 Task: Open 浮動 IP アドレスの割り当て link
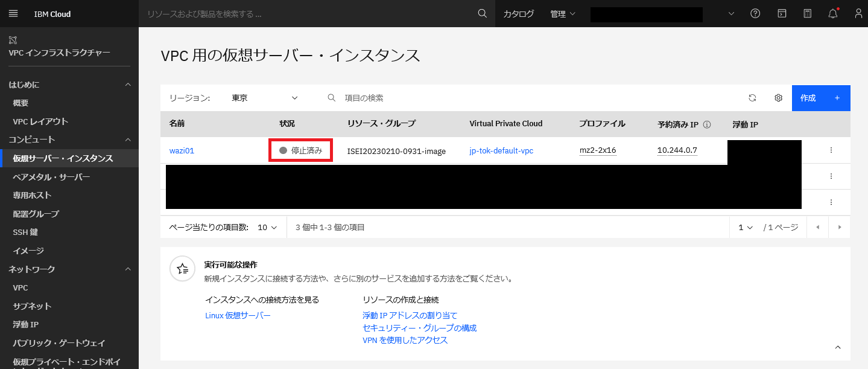point(410,315)
